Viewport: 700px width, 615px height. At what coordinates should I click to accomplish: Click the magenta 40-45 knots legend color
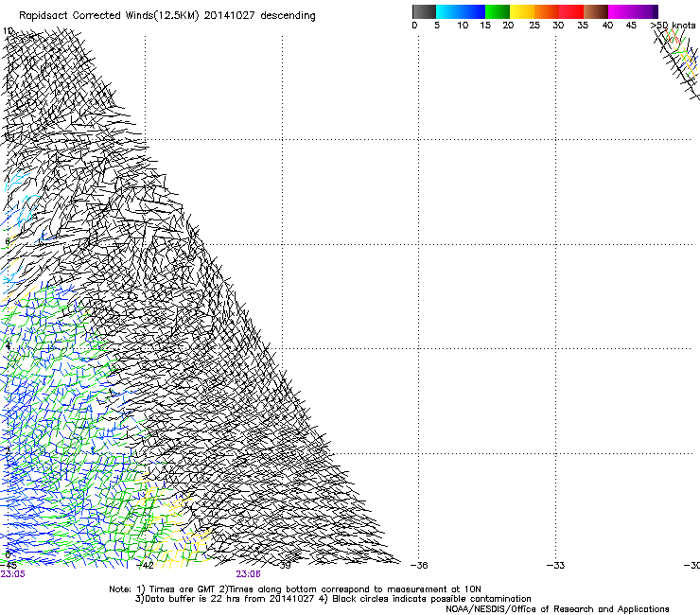621,11
